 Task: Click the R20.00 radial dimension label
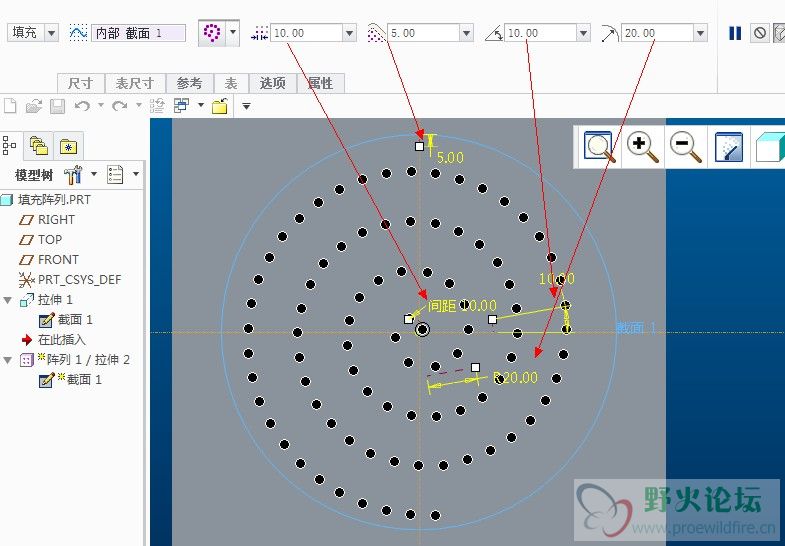point(515,378)
